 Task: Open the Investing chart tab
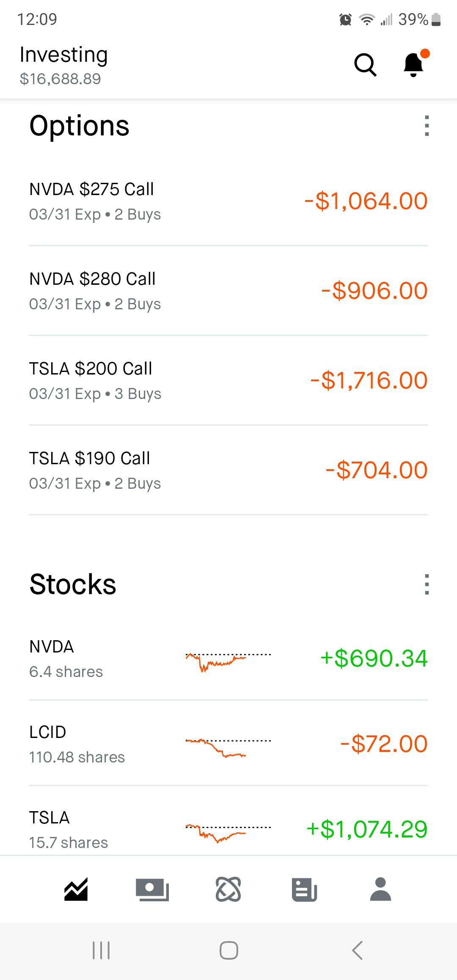pos(76,889)
